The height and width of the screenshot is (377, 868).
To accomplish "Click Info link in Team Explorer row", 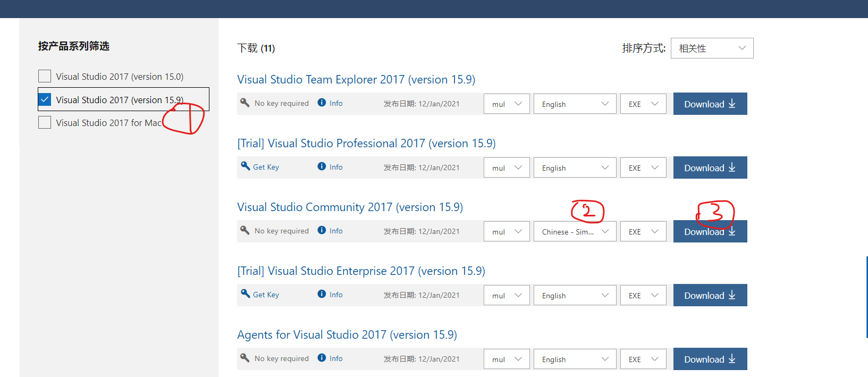I will [x=336, y=103].
